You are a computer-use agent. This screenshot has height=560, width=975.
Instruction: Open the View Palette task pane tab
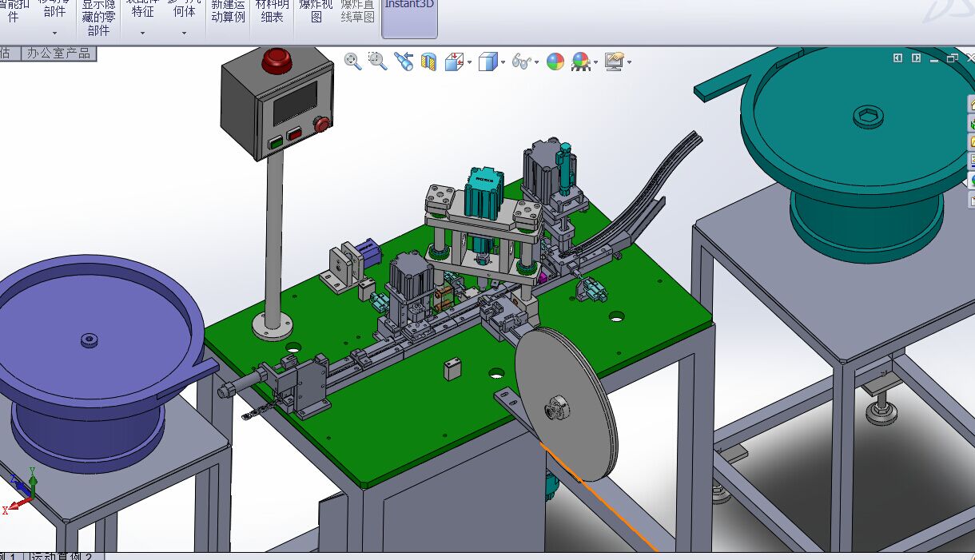(971, 161)
